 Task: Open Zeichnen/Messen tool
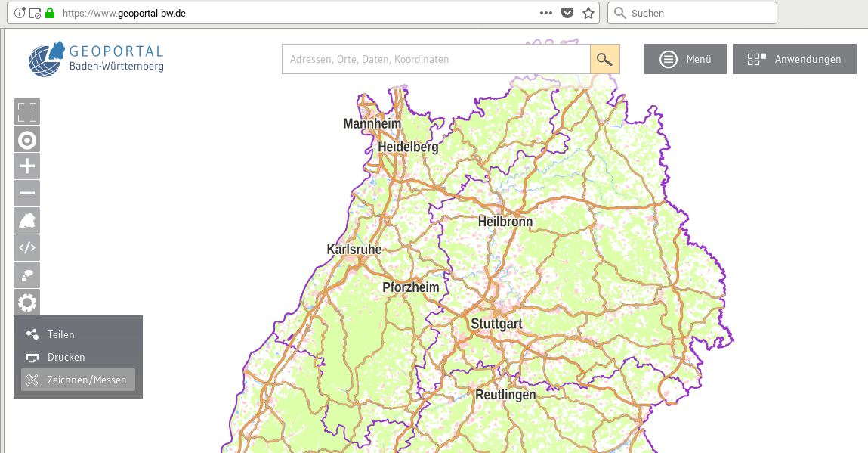pos(79,380)
